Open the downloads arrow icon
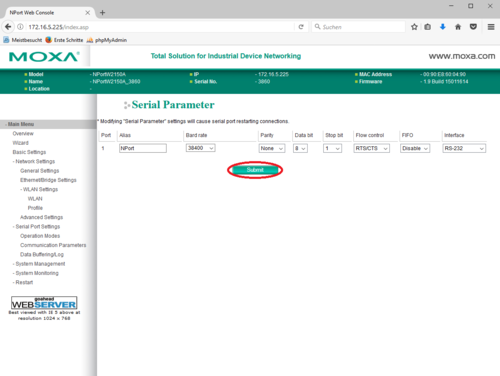This screenshot has height=376, width=500. click(x=443, y=27)
